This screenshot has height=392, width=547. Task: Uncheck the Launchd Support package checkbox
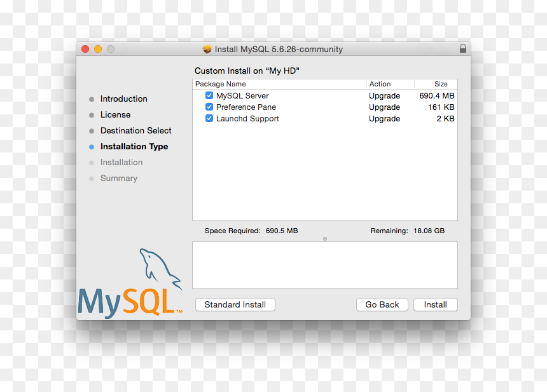(x=209, y=118)
